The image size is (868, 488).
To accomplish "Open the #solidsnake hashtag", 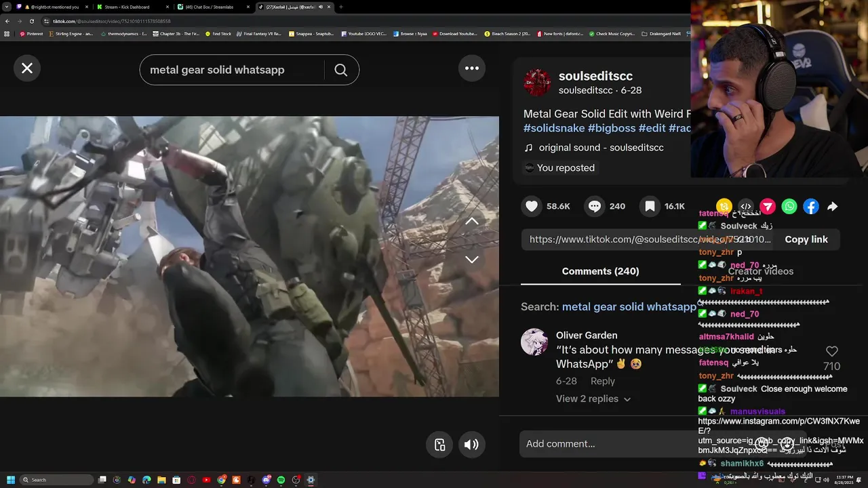I will tap(554, 128).
